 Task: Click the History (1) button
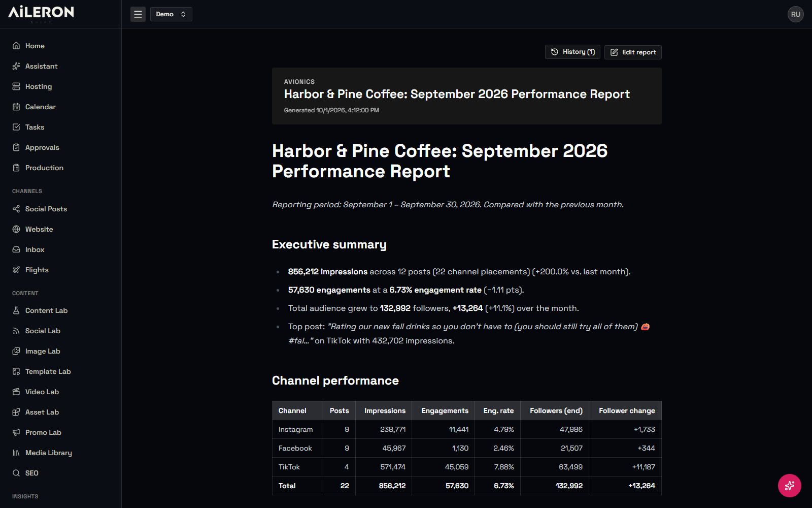(x=572, y=52)
